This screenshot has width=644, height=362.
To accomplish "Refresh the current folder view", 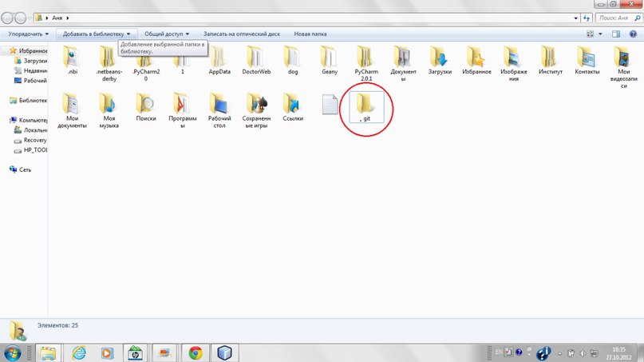I will click(x=587, y=18).
